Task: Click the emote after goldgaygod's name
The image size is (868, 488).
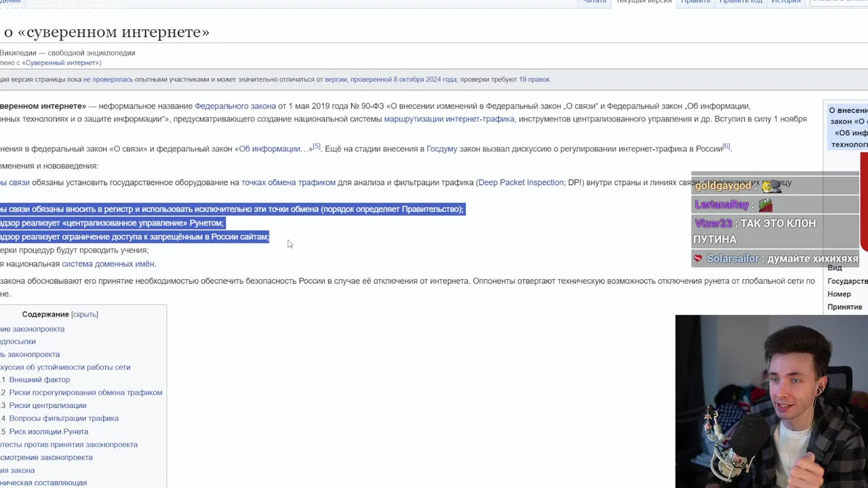Action: pyautogui.click(x=772, y=186)
